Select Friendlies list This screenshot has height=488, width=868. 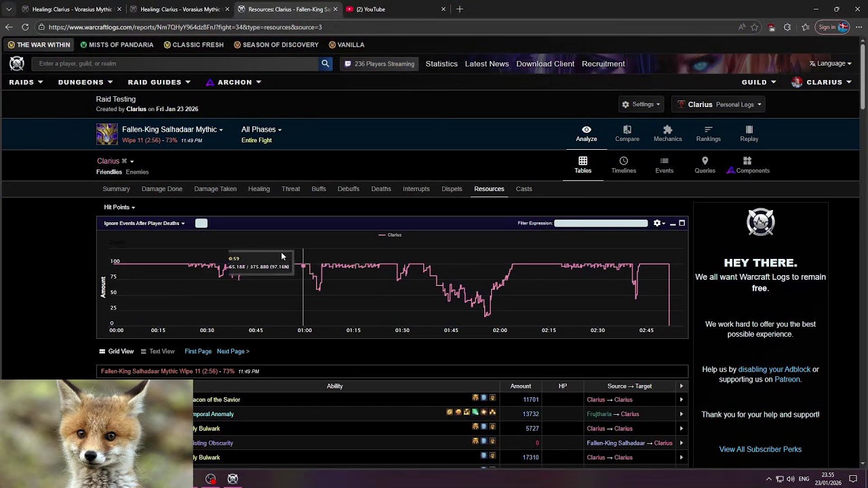[109, 172]
